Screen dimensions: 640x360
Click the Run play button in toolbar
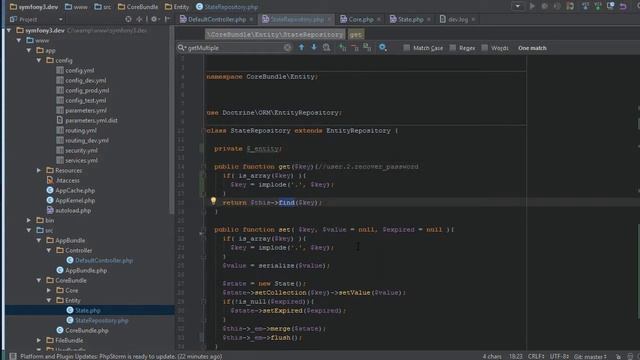(532, 6)
